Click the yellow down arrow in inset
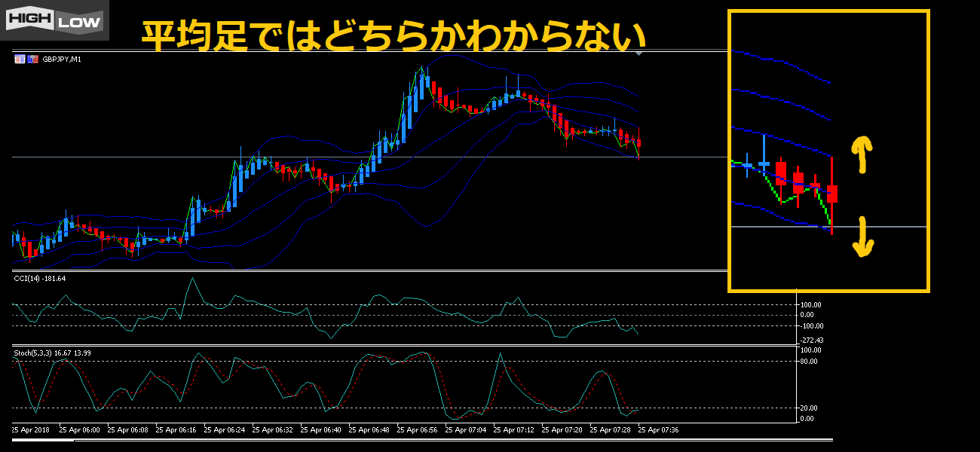The image size is (980, 452). [x=862, y=237]
